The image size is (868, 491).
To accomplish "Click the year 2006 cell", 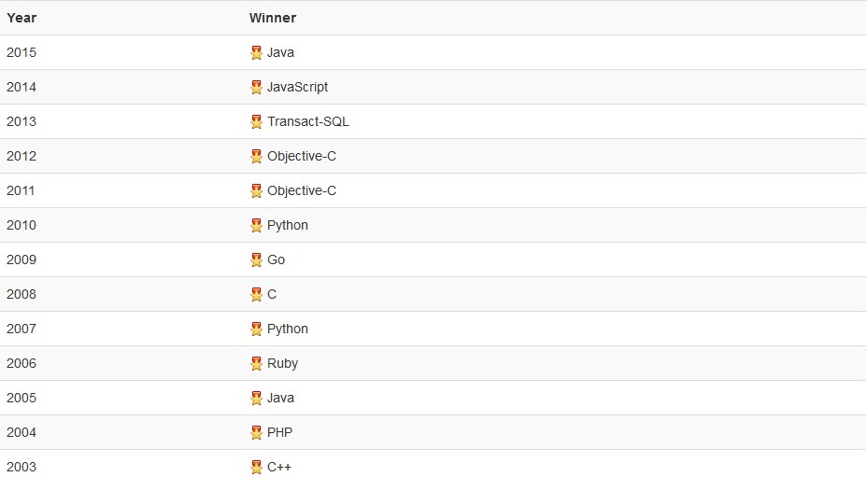I will (x=21, y=363).
